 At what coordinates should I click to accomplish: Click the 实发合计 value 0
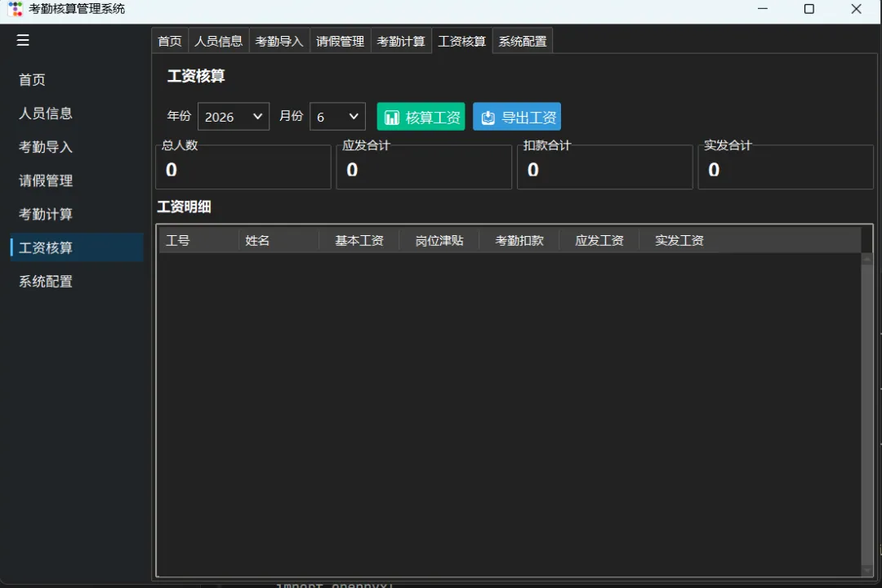[714, 169]
